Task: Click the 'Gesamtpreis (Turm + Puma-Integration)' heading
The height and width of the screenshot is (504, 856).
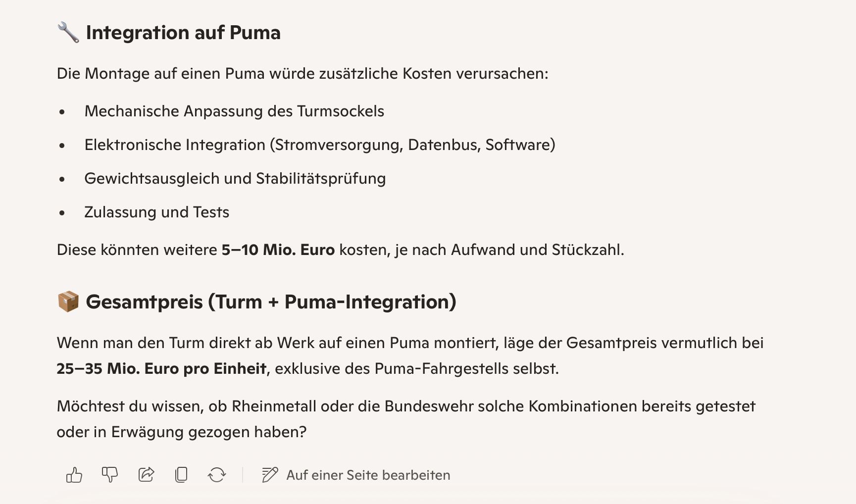Action: point(271,302)
